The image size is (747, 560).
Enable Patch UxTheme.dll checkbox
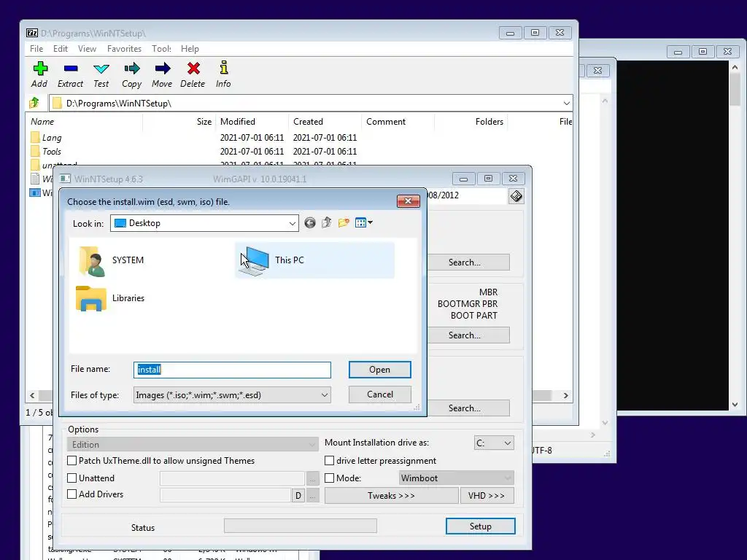72,461
